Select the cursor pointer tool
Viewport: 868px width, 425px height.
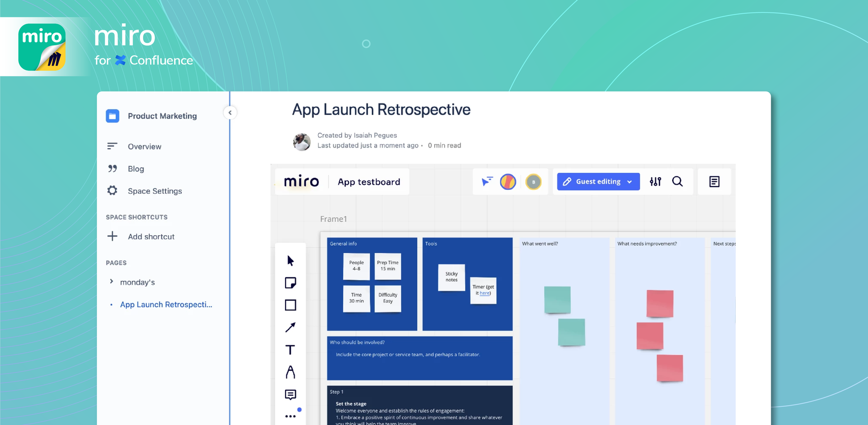pos(290,261)
